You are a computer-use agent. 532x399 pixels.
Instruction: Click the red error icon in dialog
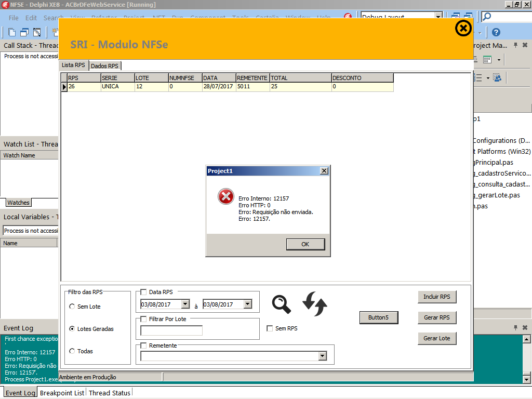(x=226, y=196)
